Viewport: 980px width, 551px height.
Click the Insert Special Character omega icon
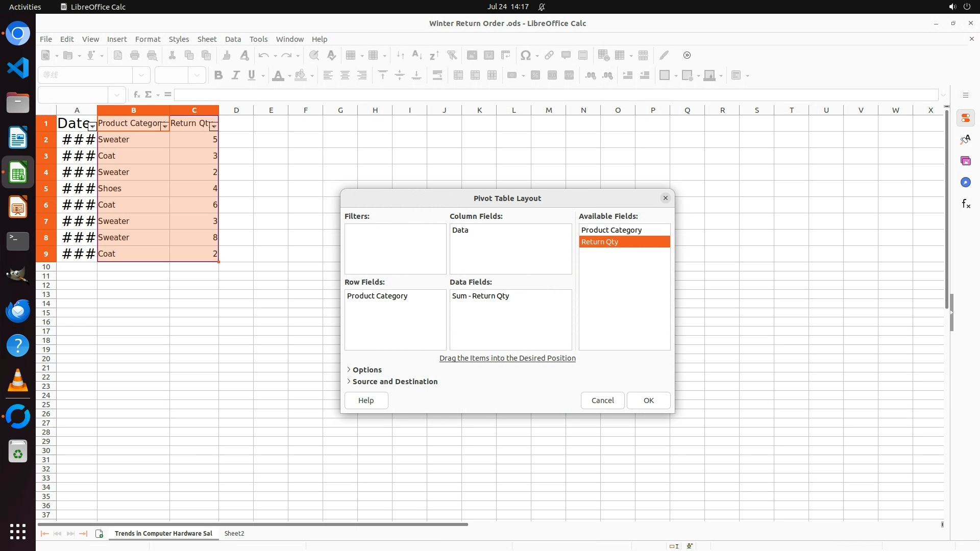[x=525, y=55]
